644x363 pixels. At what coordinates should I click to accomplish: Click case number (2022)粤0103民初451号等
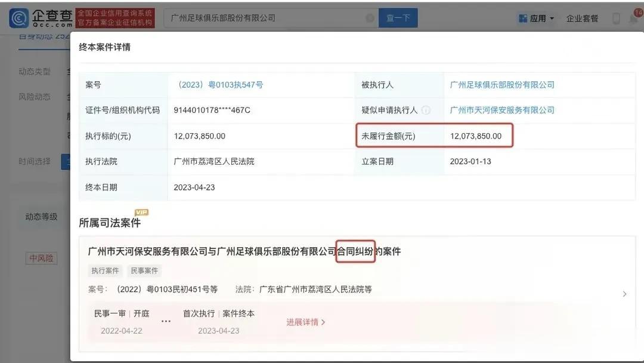[x=167, y=290]
